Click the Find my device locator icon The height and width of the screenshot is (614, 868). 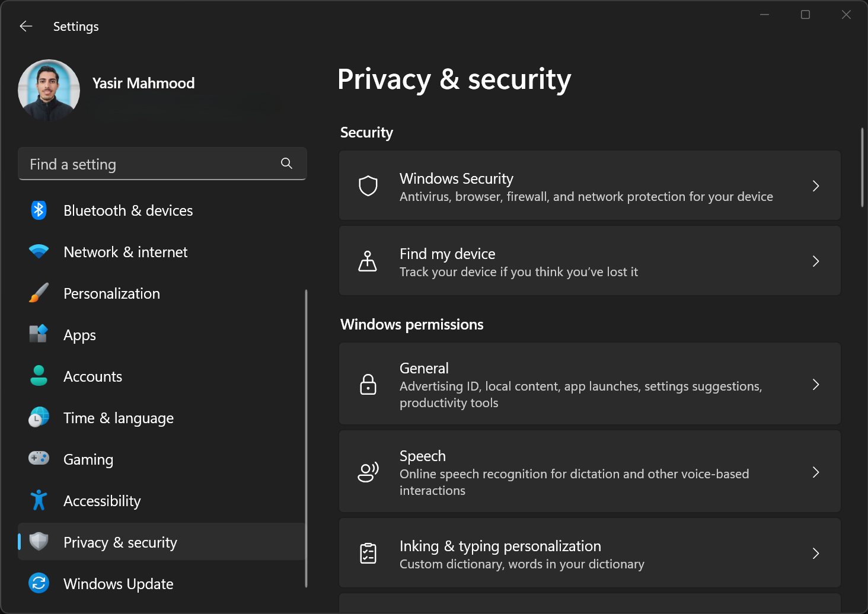(368, 261)
